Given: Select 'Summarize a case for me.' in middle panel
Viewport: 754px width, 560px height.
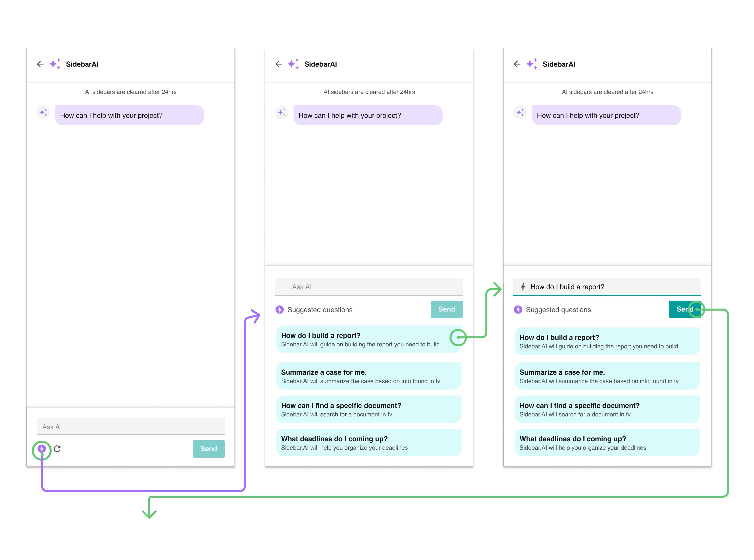Looking at the screenshot, I should (369, 376).
